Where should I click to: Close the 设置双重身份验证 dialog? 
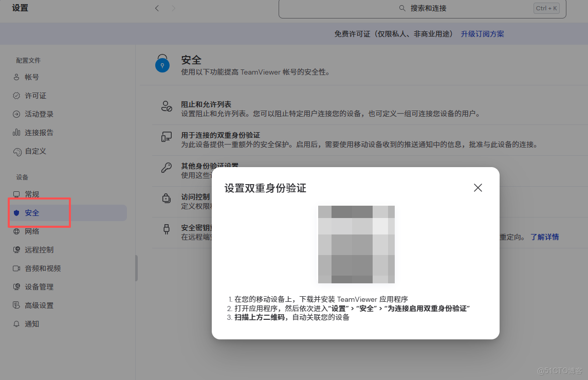(x=477, y=188)
